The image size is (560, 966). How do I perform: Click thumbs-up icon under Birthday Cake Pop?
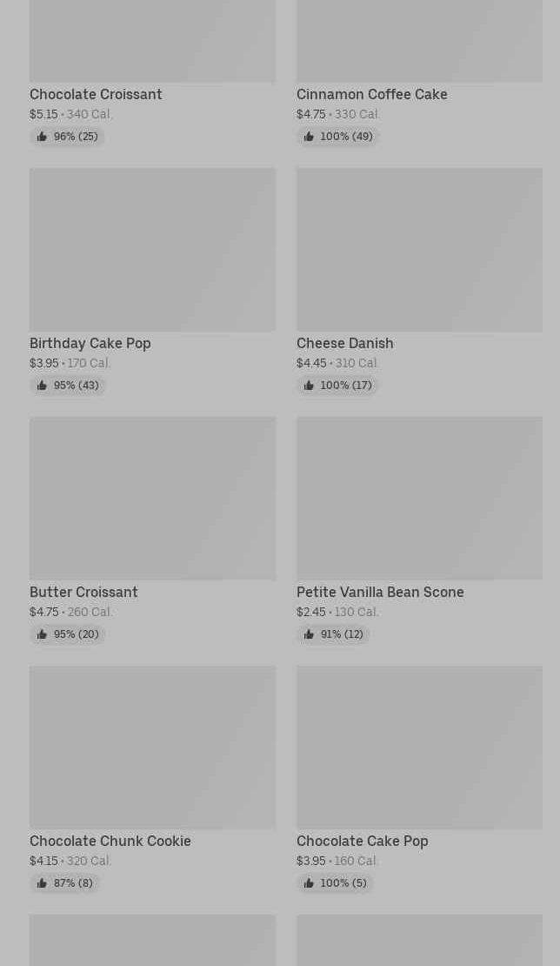click(42, 386)
